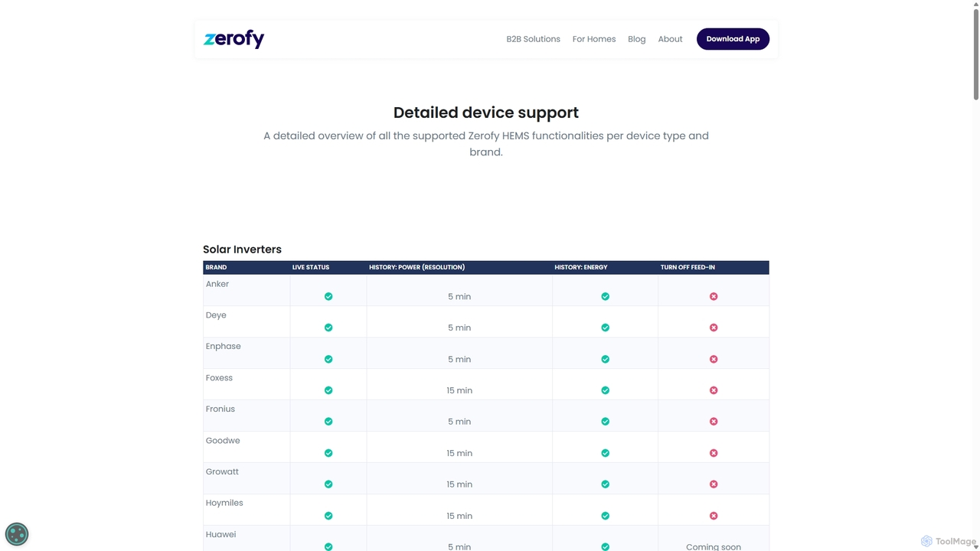Go to the Blog page
This screenshot has width=980, height=551.
pos(637,39)
